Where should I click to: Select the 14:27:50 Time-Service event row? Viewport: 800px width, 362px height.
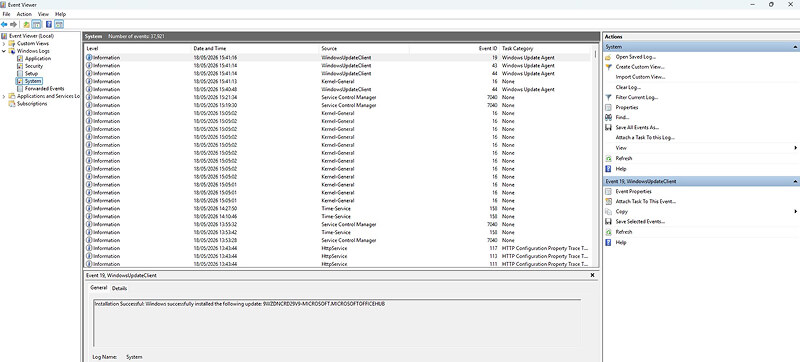coord(338,209)
